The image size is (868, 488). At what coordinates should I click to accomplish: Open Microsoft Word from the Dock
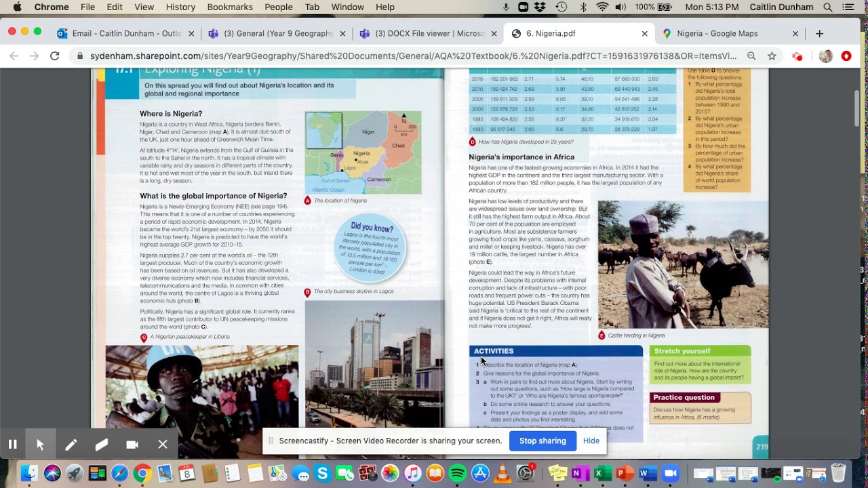(x=648, y=473)
